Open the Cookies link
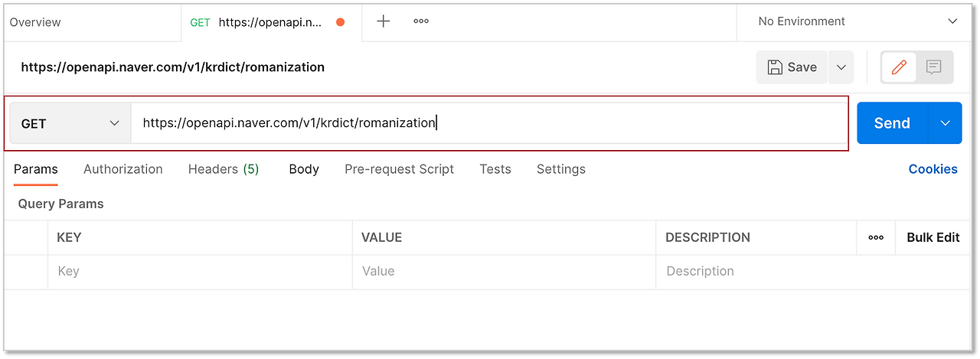980x359 pixels. tap(933, 169)
